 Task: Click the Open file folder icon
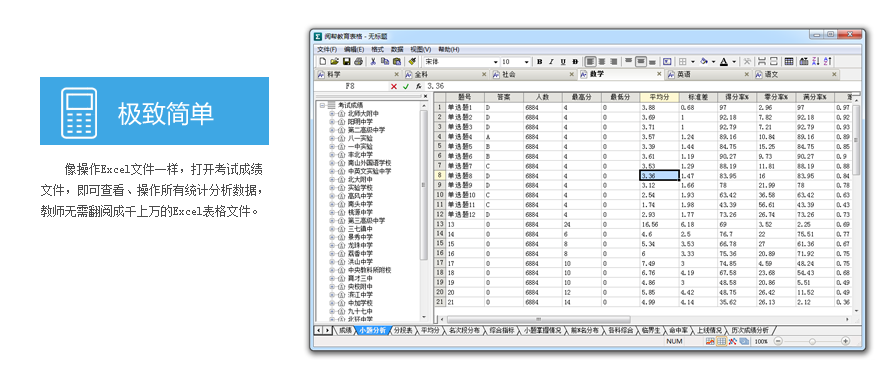point(334,61)
